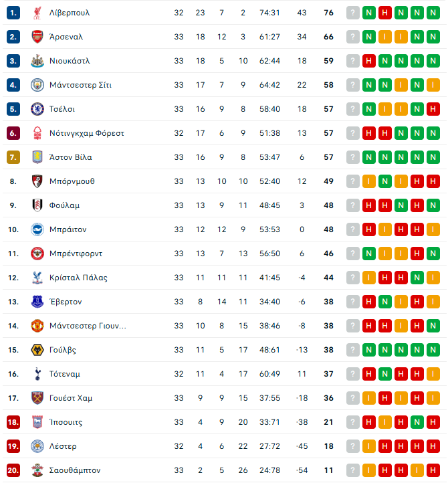The width and height of the screenshot is (448, 487).
Task: Open the Λέστερ team link
Action: (x=63, y=446)
